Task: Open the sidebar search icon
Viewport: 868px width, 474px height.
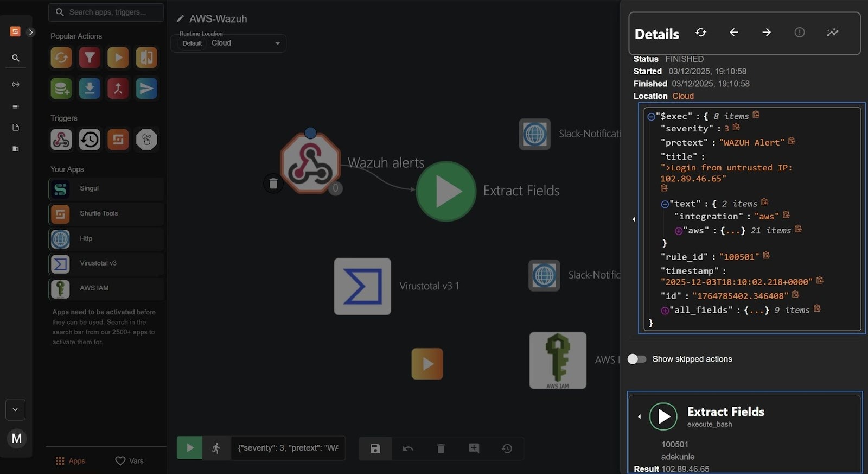Action: (x=16, y=58)
